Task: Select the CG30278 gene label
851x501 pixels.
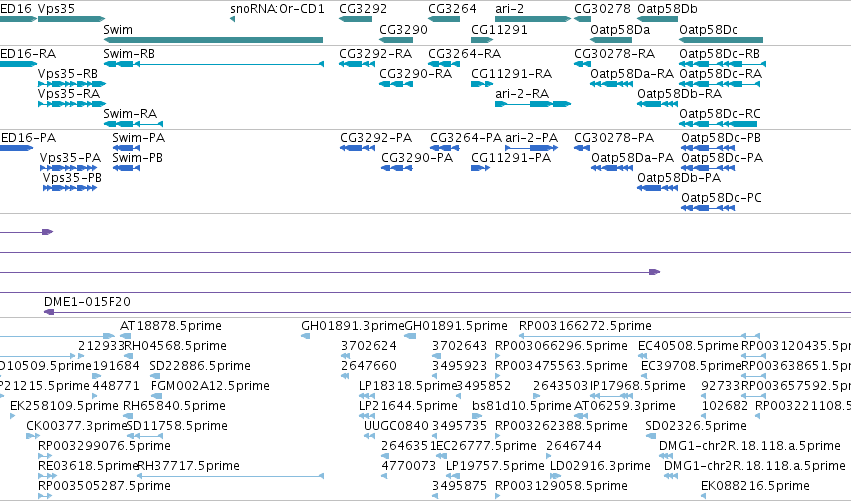Action: click(602, 9)
